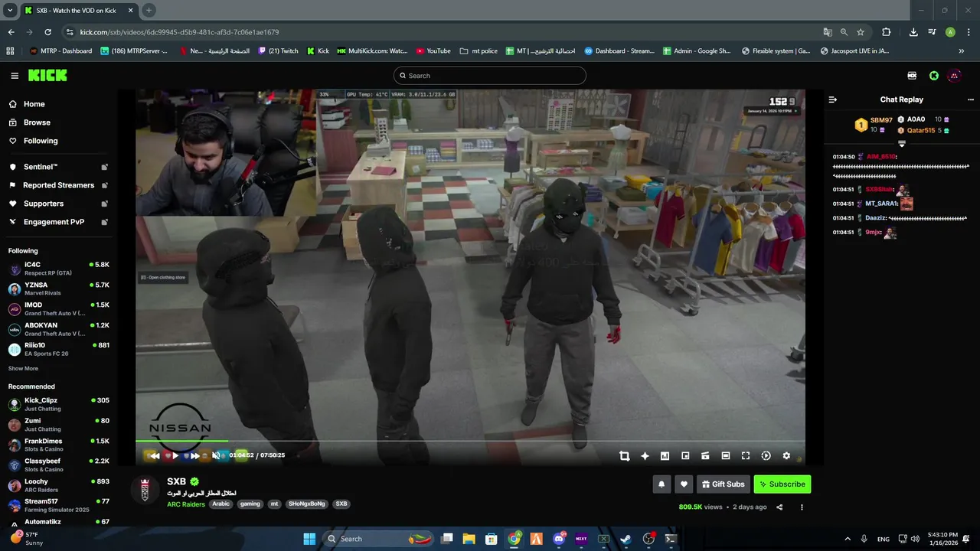The height and width of the screenshot is (551, 980).
Task: Expand Following list with Show More
Action: click(x=23, y=369)
